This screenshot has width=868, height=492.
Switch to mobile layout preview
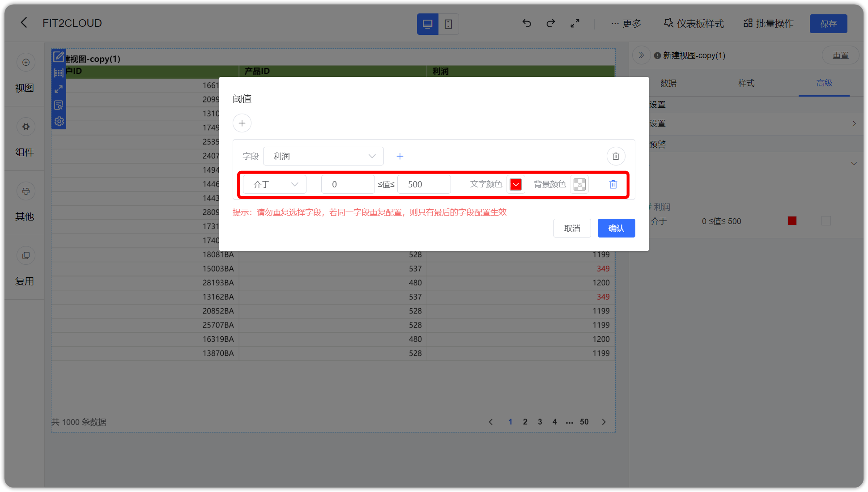(448, 24)
